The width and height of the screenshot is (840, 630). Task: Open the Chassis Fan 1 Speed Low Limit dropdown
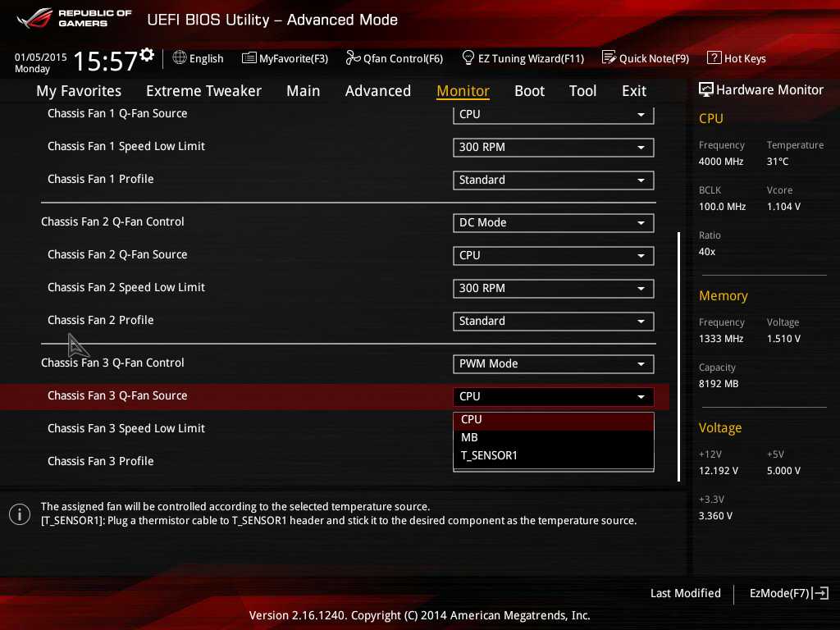tap(553, 147)
